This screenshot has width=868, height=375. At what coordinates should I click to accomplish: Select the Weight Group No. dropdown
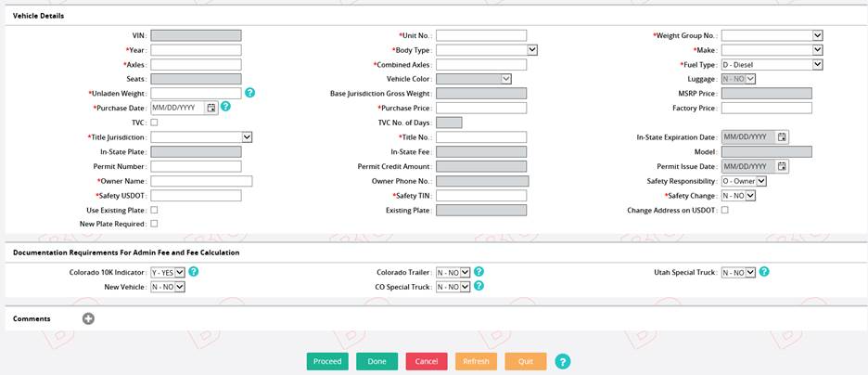(772, 35)
